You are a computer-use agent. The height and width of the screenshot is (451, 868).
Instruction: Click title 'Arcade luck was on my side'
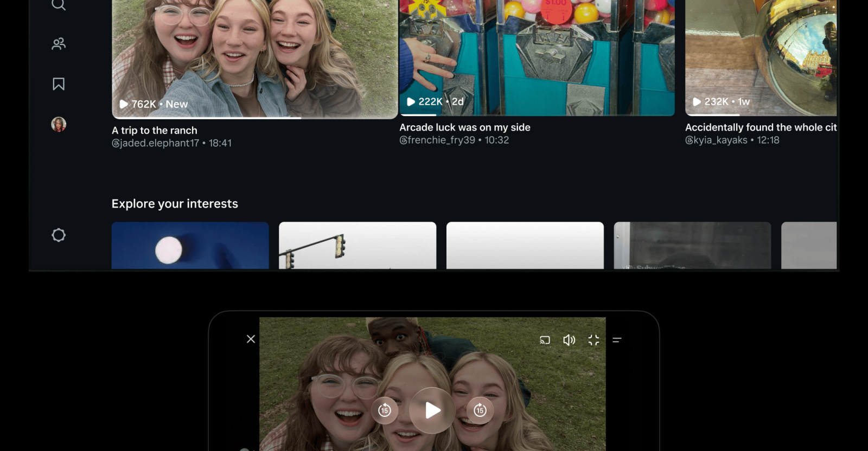(x=465, y=127)
